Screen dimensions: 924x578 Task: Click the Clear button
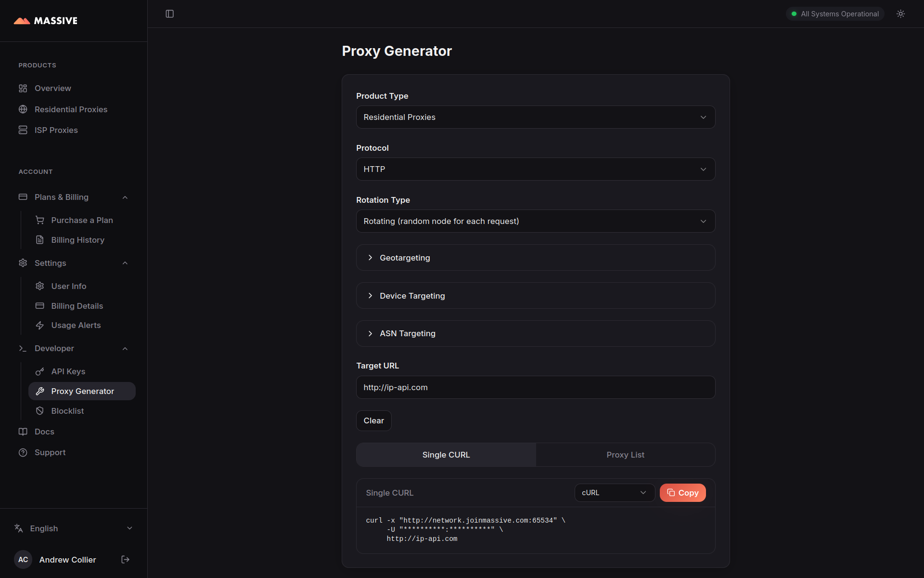[x=373, y=420]
